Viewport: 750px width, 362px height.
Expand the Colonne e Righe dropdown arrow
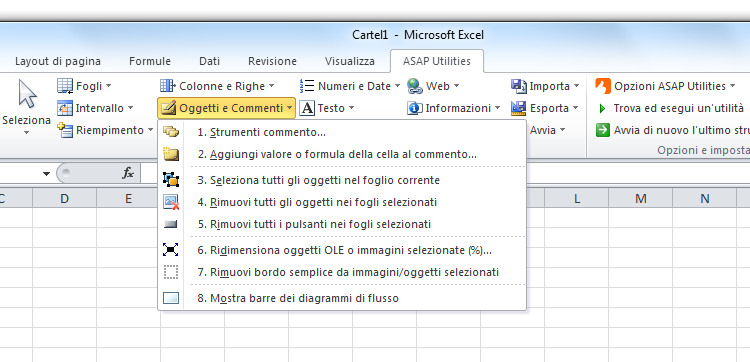point(271,86)
